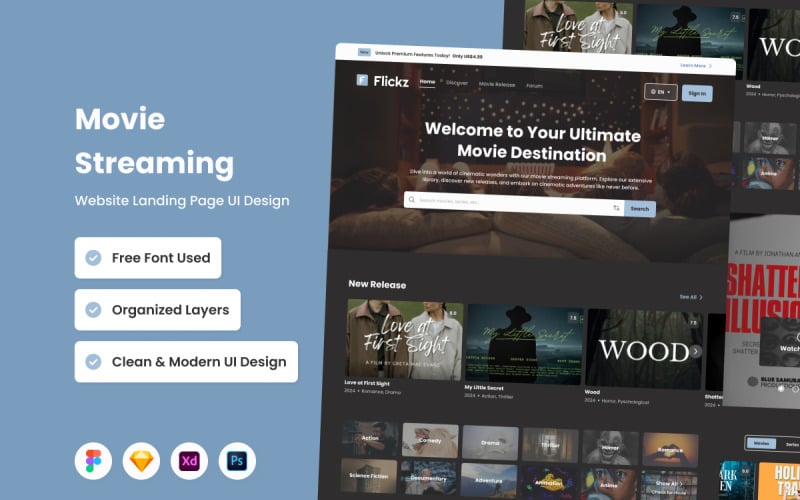
Task: Click the magnifier icon in the search bar
Action: (412, 199)
